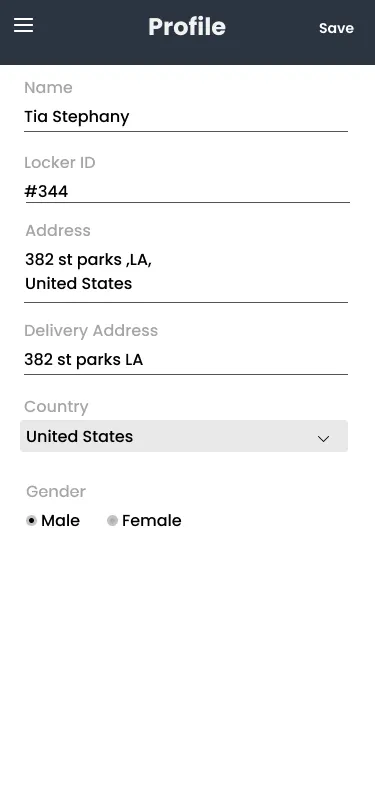Image resolution: width=375 pixels, height=812 pixels.
Task: Click the Country label
Action: tap(56, 407)
